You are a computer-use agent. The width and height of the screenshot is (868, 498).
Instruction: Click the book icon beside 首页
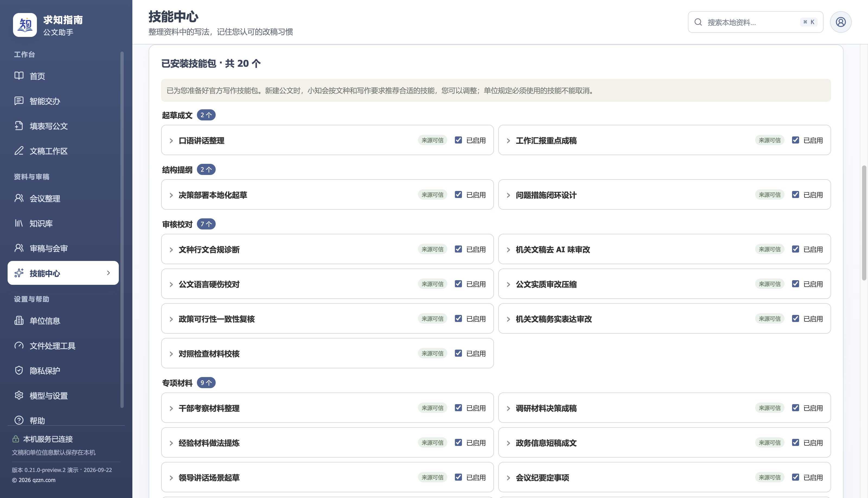[19, 76]
